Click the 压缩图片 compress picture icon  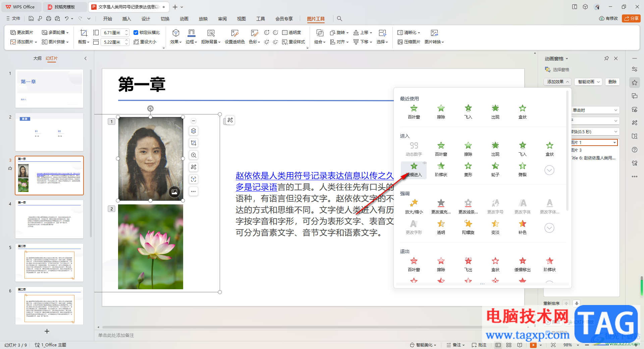click(409, 42)
